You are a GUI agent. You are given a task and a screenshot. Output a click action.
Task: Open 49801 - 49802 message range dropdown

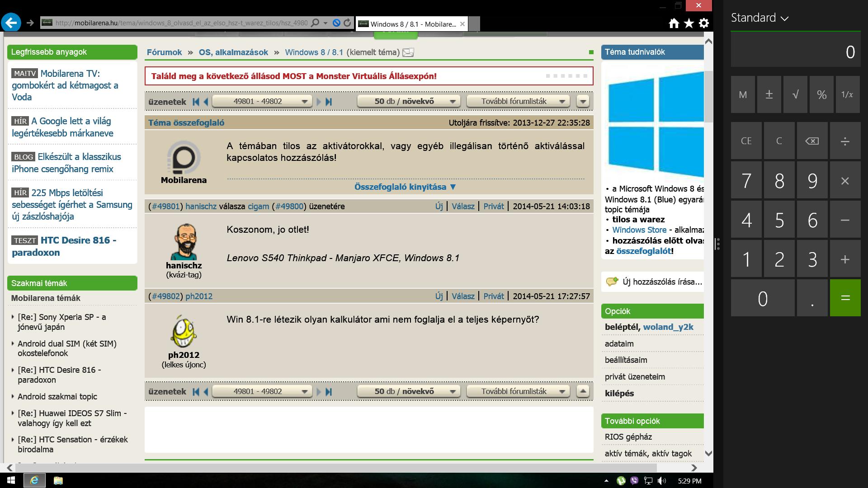(x=262, y=101)
